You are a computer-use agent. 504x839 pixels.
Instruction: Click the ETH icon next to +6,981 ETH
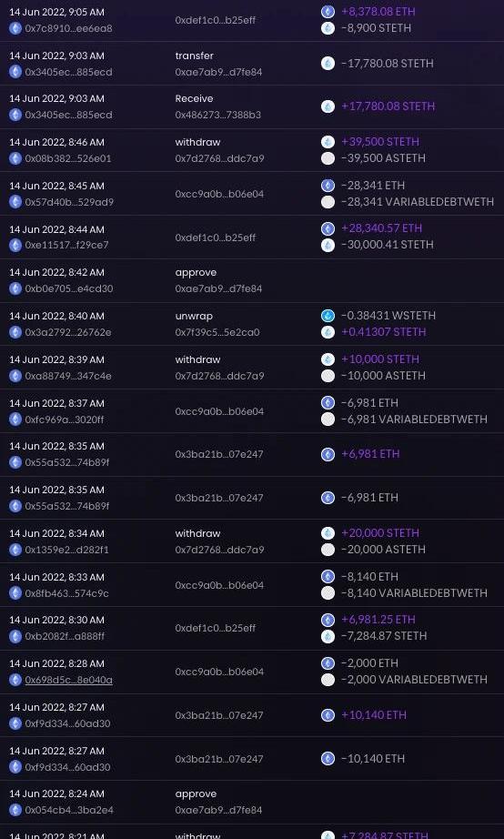(328, 454)
